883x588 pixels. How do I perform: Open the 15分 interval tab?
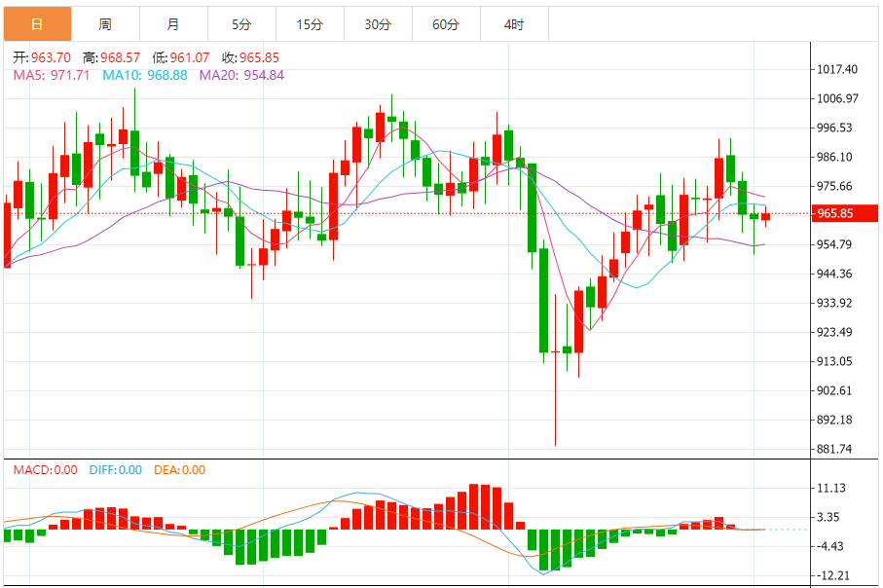[310, 24]
